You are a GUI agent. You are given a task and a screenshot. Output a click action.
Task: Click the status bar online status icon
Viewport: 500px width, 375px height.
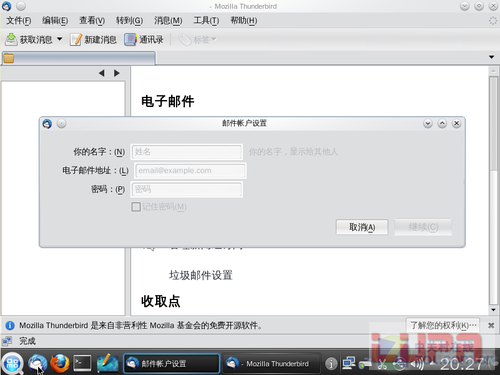pos(7,341)
